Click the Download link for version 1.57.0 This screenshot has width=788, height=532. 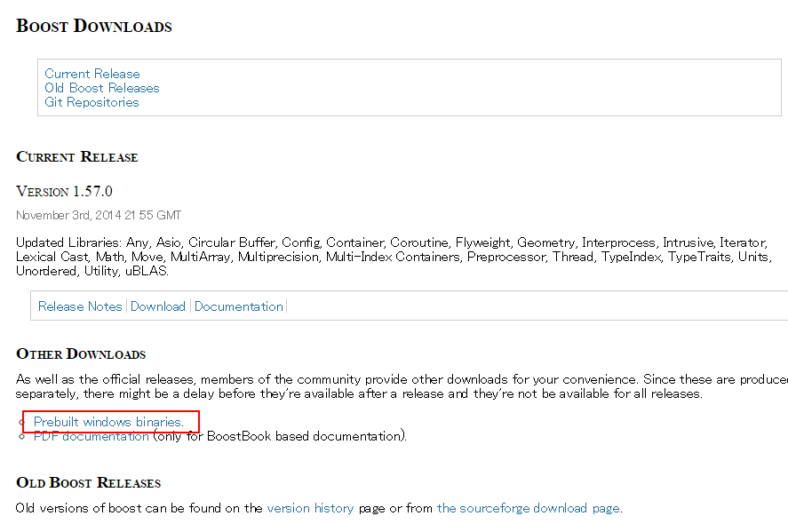(158, 306)
